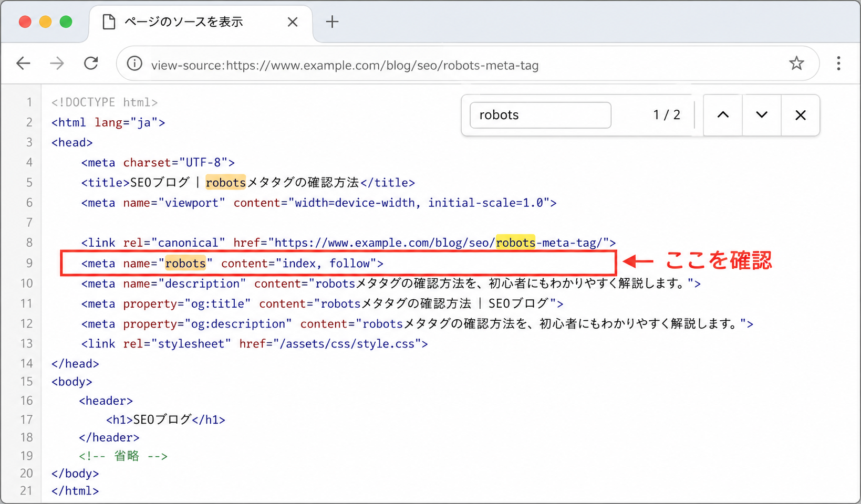
Task: Click the meta charset UTF-8 line
Action: click(x=158, y=163)
